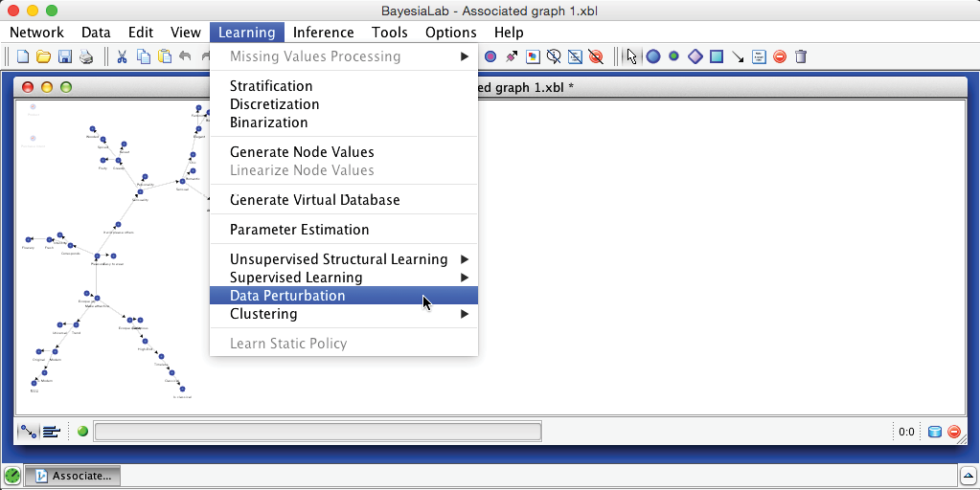Pick the diagonal arrow arc tool
Screen dimensions: 980x490
pos(738,56)
